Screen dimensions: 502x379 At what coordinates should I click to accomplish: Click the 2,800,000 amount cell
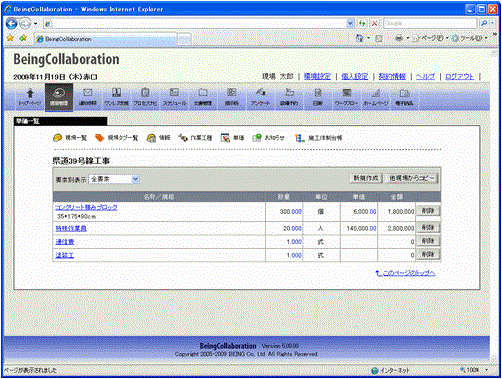point(397,228)
